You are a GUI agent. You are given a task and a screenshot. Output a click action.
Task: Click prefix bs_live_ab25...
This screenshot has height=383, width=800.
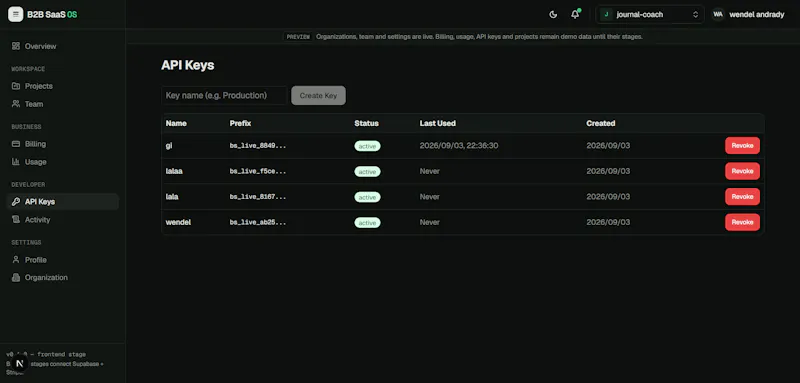tap(258, 222)
